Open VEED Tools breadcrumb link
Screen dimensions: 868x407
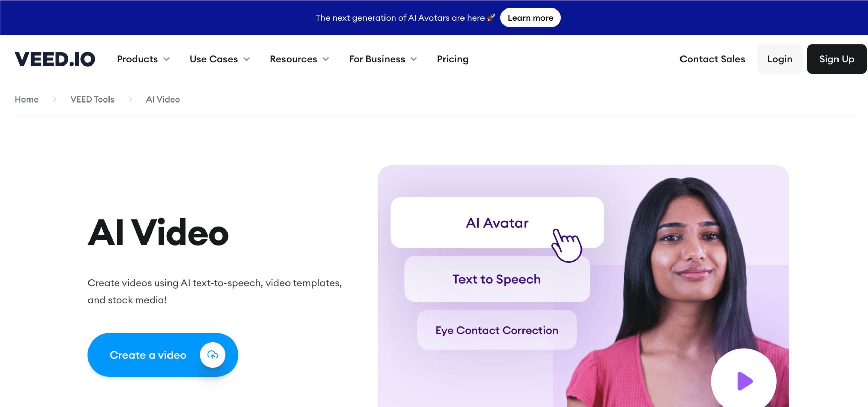coord(92,99)
